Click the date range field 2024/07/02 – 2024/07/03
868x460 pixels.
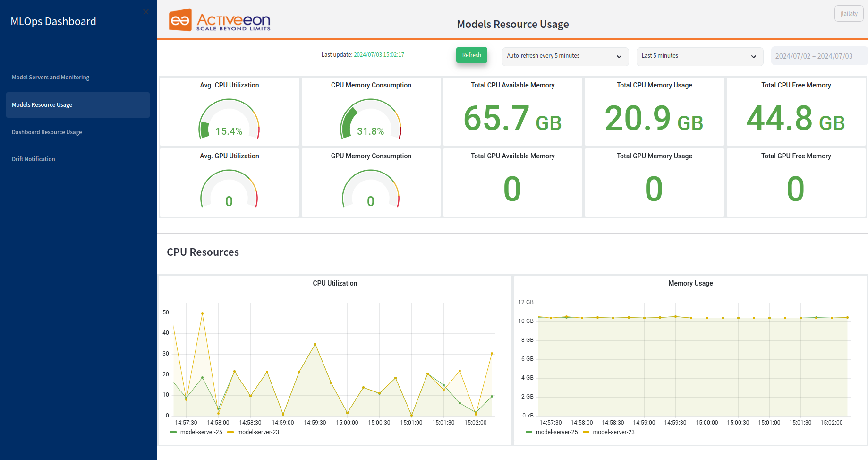(819, 56)
